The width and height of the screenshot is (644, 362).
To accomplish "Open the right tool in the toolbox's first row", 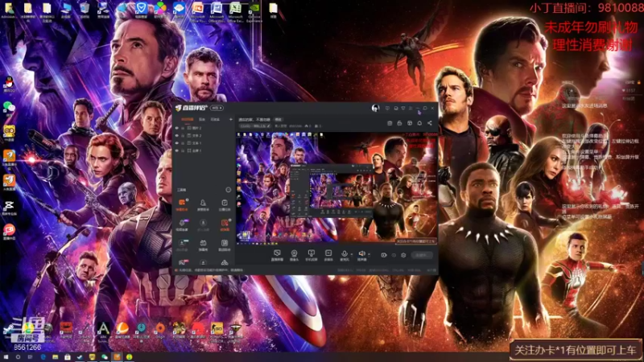I will click(x=225, y=204).
